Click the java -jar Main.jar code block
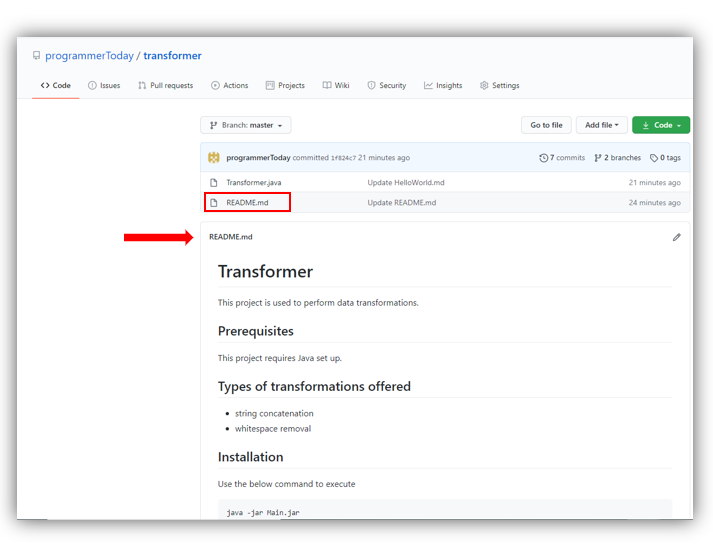Screen dimensions: 713x556 tap(445, 511)
